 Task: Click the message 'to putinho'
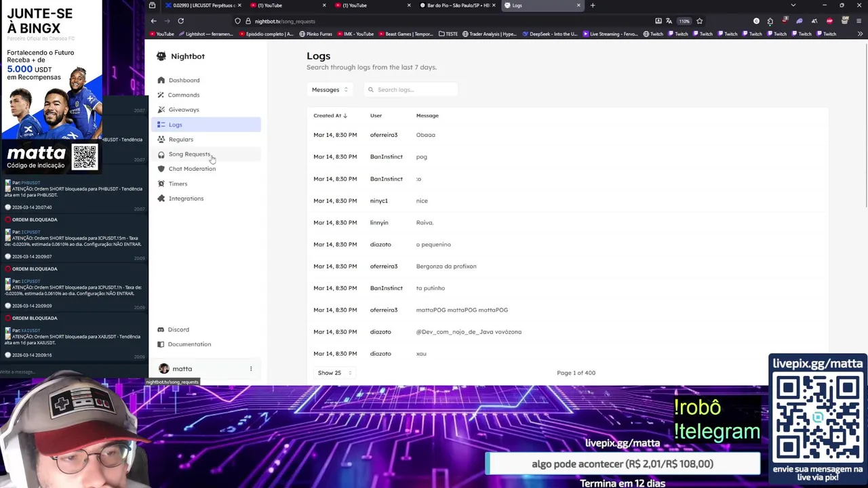431,288
